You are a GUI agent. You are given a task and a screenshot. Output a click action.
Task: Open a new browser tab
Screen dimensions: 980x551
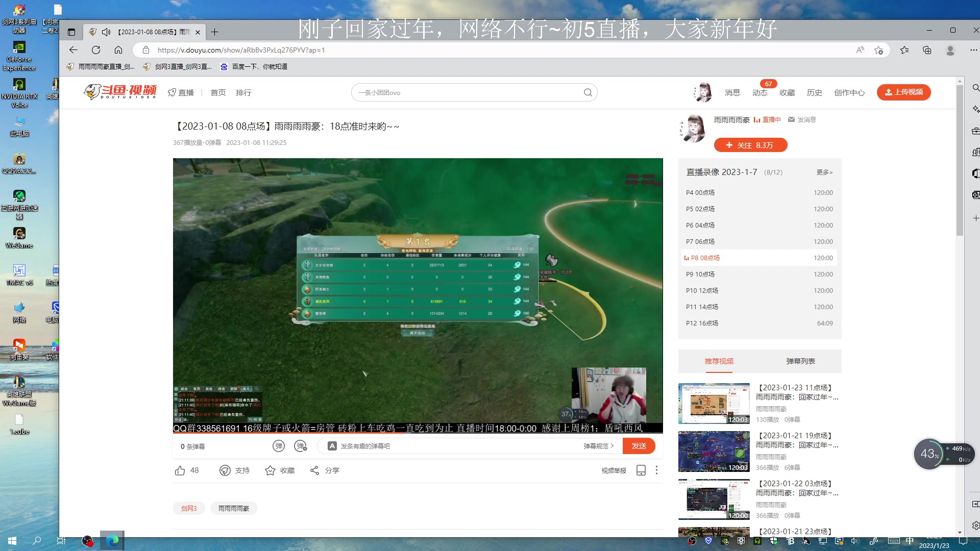215,32
